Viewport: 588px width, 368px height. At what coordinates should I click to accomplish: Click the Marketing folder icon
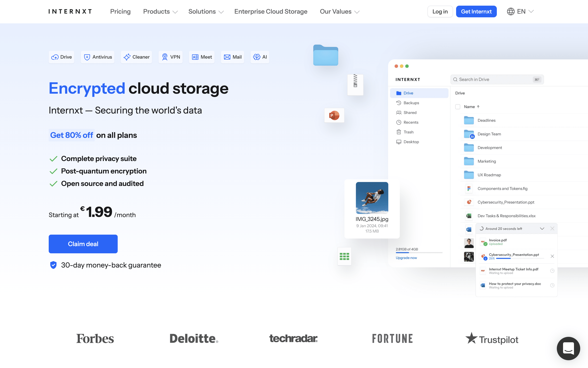[469, 161]
